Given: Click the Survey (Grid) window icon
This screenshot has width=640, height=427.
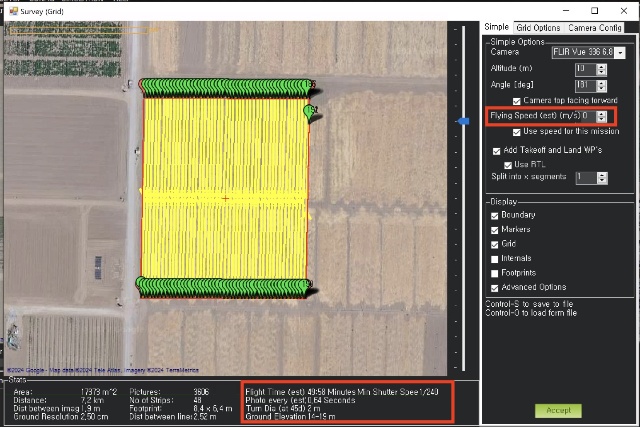Looking at the screenshot, I should pyautogui.click(x=13, y=10).
